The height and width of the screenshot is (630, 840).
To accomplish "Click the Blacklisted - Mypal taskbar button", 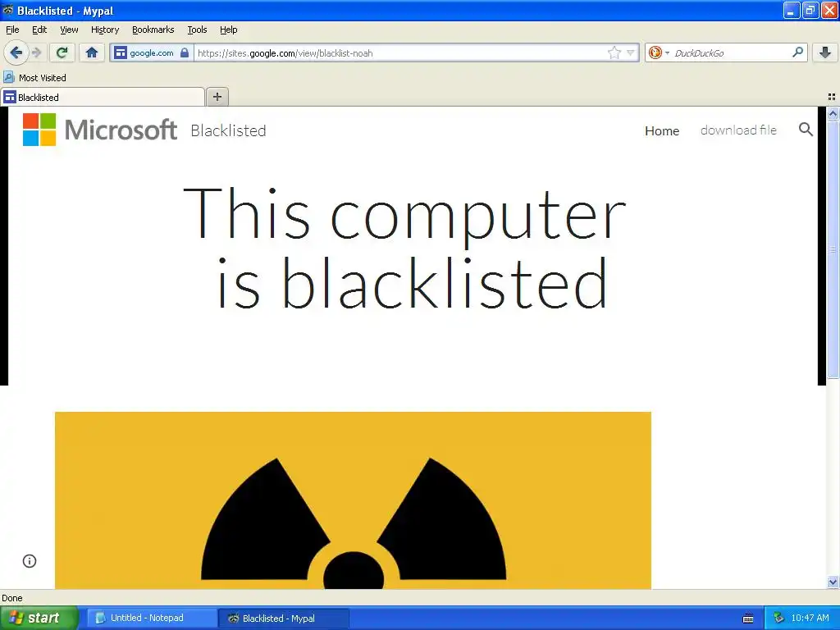I will [x=283, y=619].
